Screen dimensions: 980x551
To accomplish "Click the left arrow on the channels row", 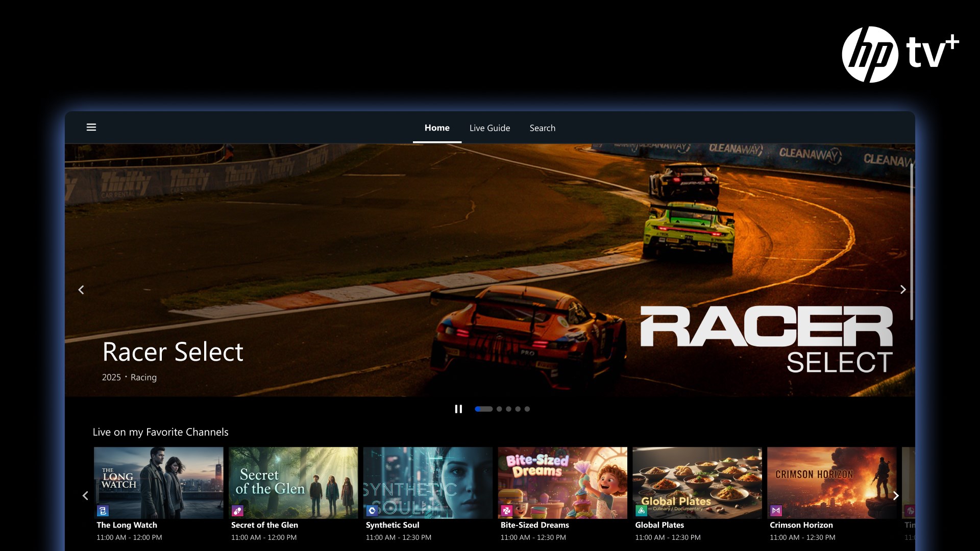I will coord(85,495).
